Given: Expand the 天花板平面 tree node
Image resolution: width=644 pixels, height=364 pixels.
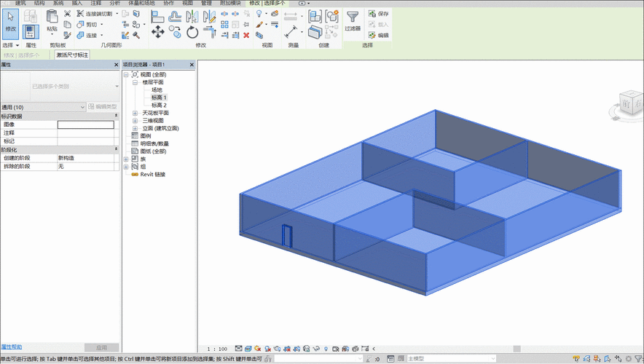Looking at the screenshot, I should point(135,113).
